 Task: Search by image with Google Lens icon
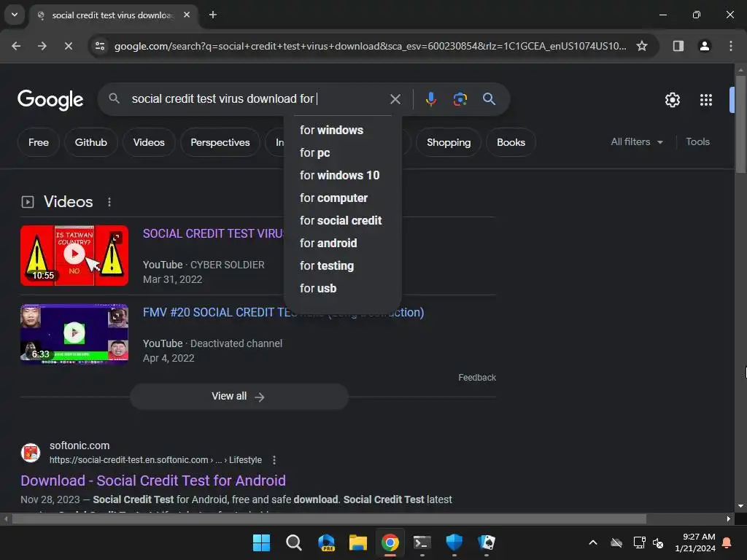pos(460,99)
